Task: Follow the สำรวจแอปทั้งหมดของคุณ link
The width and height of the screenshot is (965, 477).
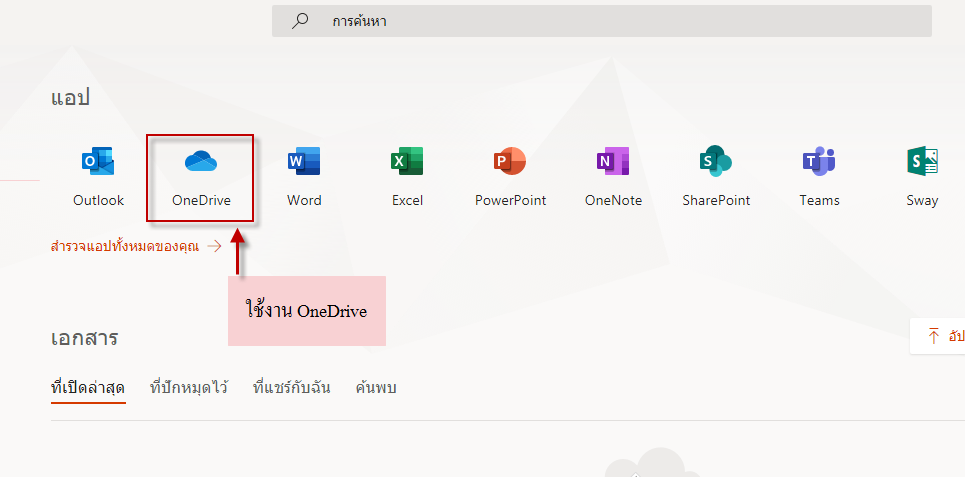Action: click(x=136, y=247)
